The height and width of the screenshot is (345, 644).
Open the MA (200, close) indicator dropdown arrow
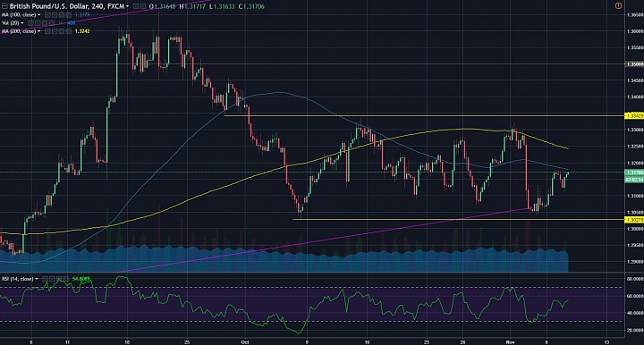(38, 31)
